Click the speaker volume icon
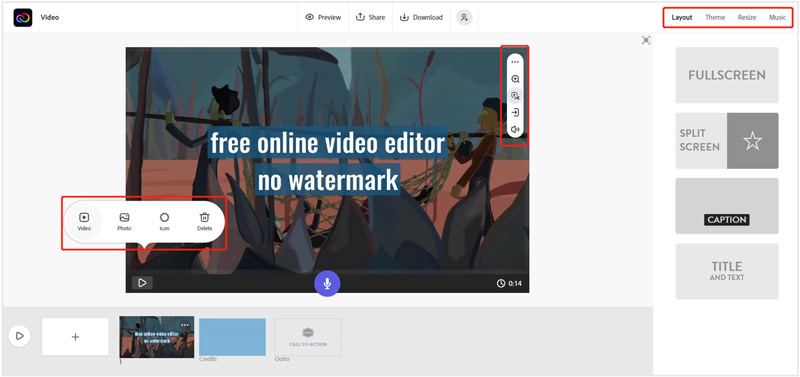800x377 pixels. 515,129
